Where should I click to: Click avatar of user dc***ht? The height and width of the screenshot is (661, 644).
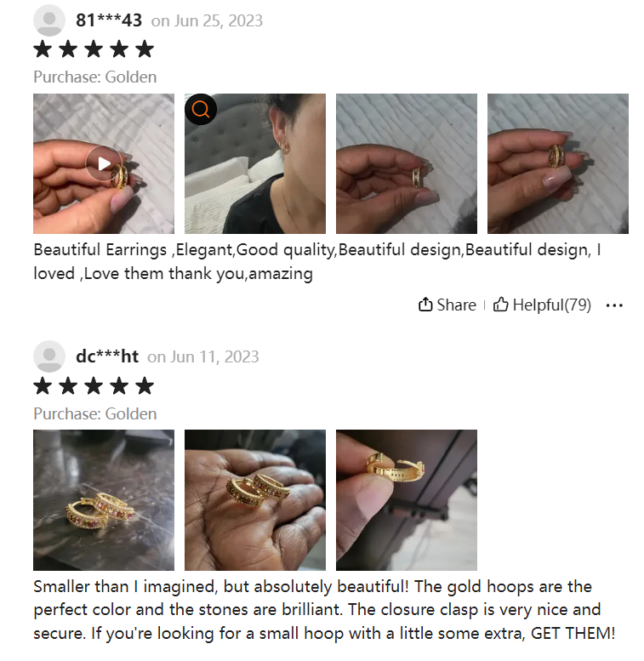click(49, 356)
